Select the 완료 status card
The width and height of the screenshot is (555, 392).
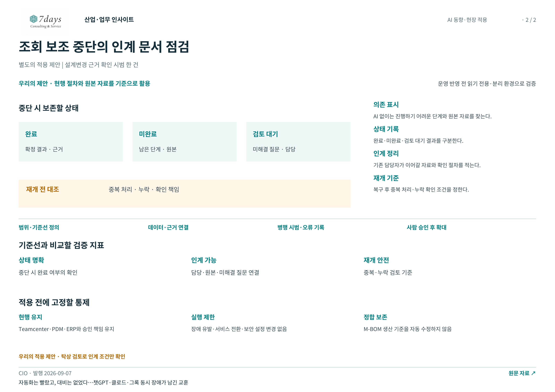tap(71, 142)
